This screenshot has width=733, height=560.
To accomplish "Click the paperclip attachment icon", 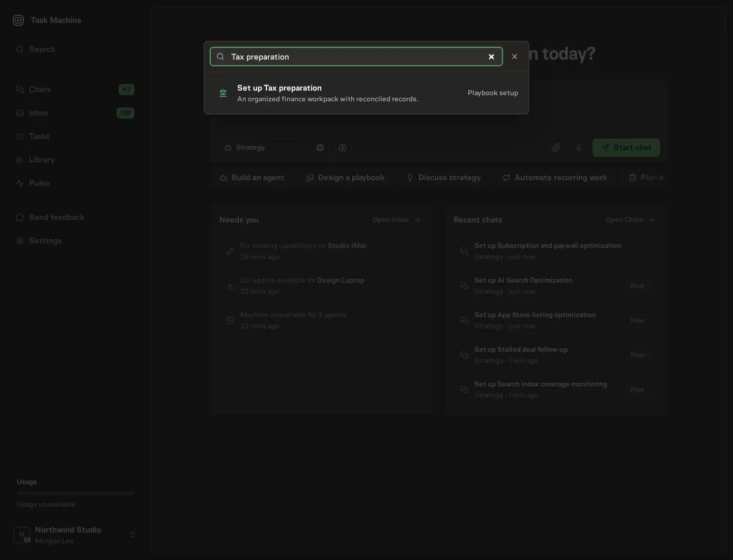I will (x=556, y=148).
